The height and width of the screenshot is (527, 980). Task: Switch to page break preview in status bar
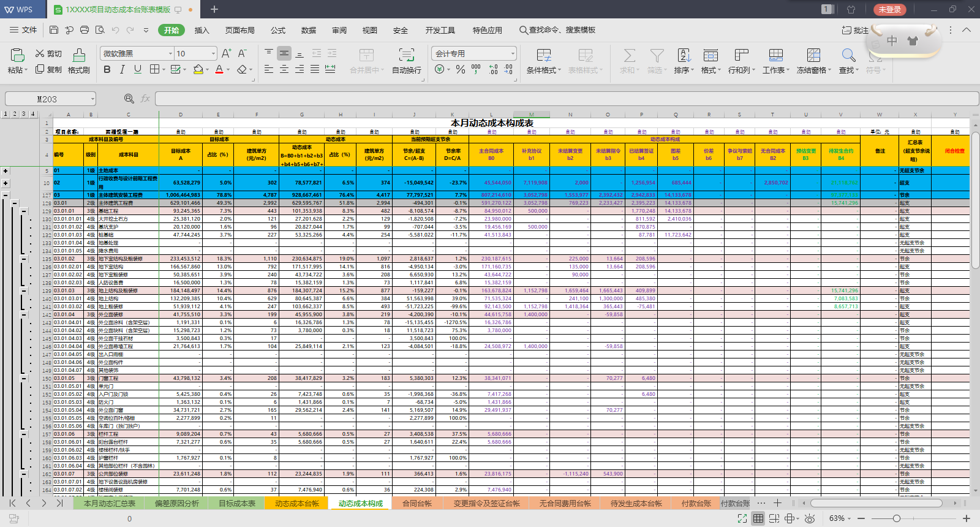[774, 518]
